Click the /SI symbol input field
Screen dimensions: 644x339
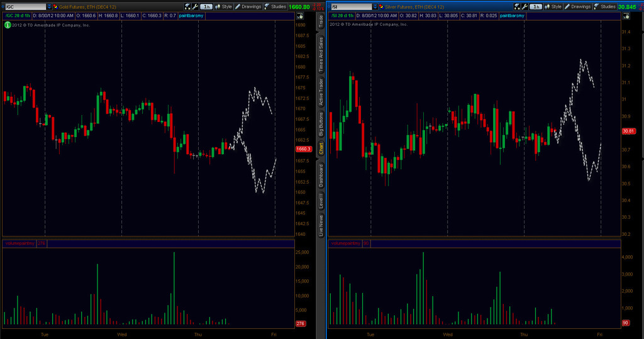point(351,6)
